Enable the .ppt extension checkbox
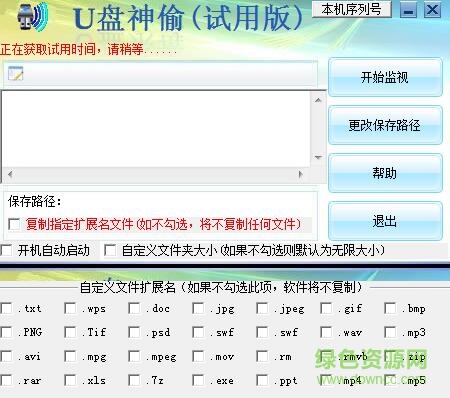Viewport: 450px width, 398px height. (x=262, y=380)
